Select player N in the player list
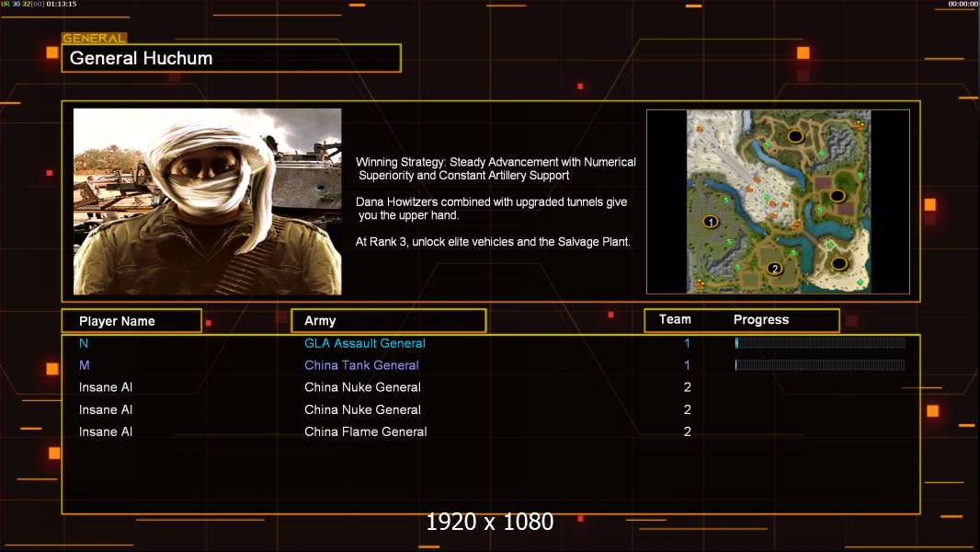 pos(84,343)
